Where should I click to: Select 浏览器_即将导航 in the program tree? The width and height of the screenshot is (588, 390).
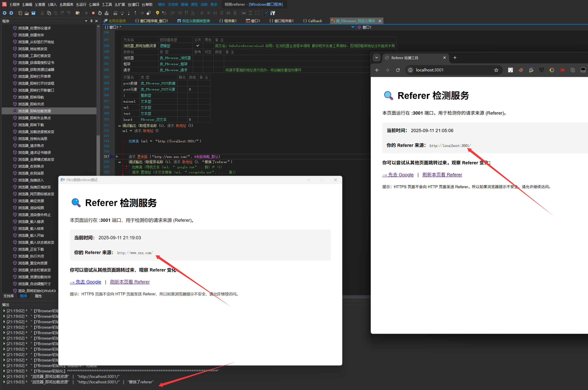(x=31, y=97)
